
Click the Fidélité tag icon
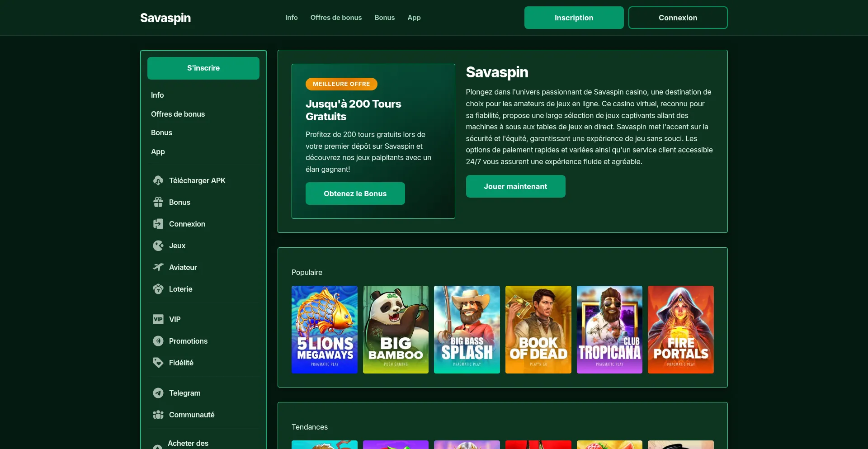[158, 363]
